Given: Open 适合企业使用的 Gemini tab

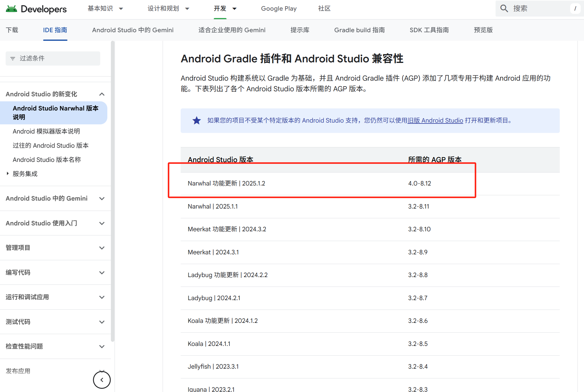Looking at the screenshot, I should point(232,30).
